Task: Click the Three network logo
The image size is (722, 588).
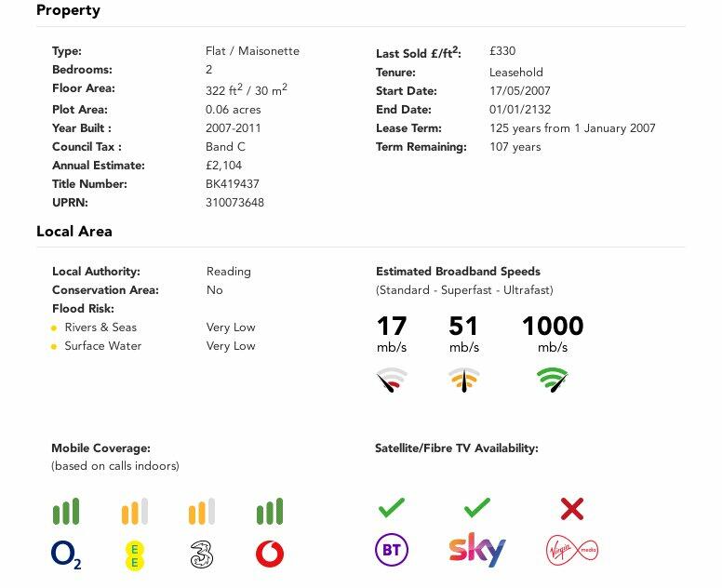Action: click(202, 555)
